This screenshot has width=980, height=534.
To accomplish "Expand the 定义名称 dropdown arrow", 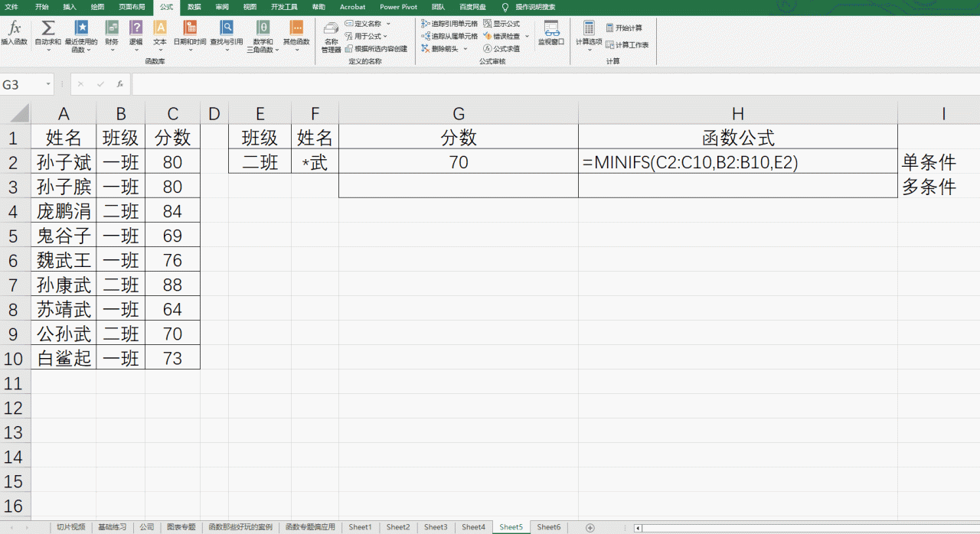I will pyautogui.click(x=388, y=24).
